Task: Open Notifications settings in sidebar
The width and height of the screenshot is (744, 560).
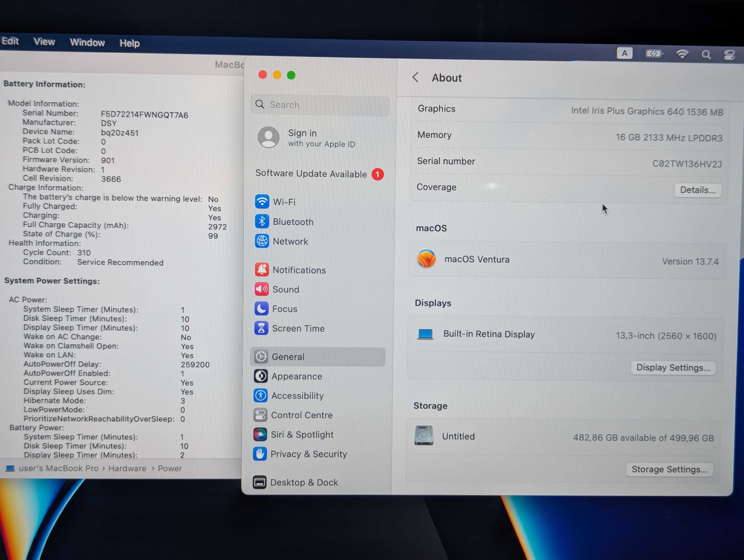Action: (x=290, y=270)
